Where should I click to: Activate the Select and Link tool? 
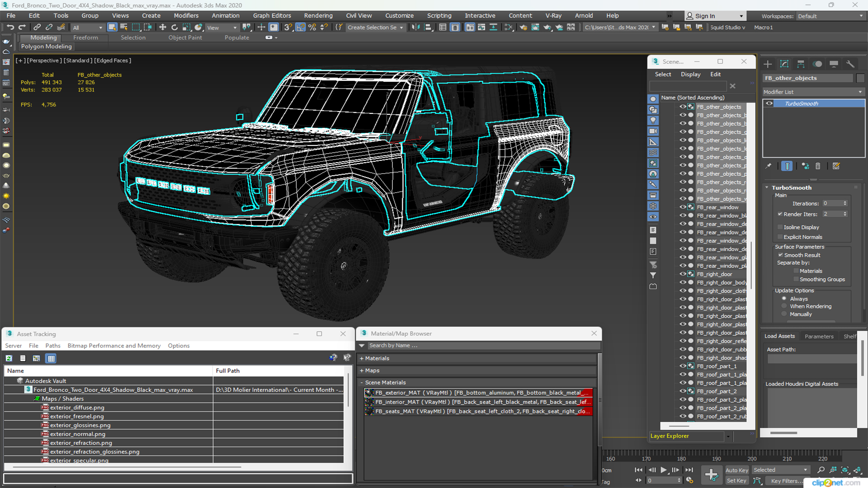(37, 28)
